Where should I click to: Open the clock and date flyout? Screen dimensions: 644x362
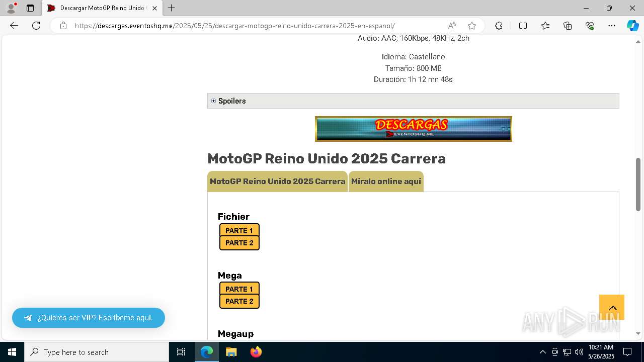pyautogui.click(x=601, y=352)
